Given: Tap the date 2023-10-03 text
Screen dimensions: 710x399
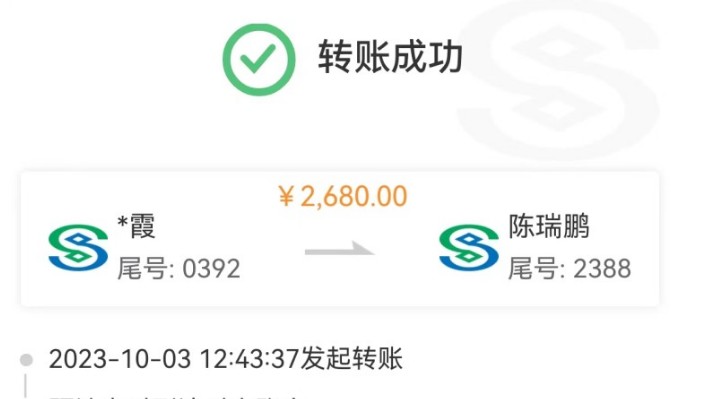Looking at the screenshot, I should click(x=120, y=359).
